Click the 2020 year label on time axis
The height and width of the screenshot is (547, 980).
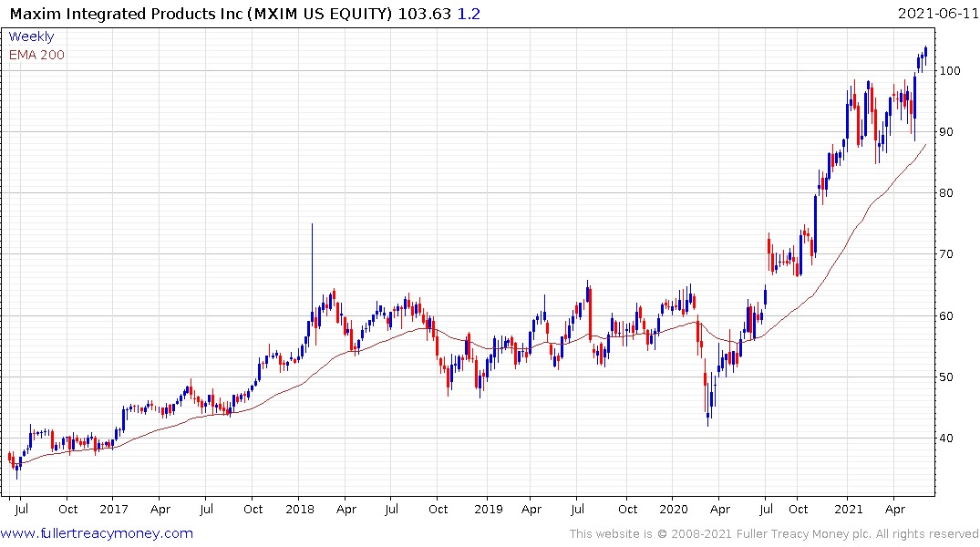click(674, 509)
